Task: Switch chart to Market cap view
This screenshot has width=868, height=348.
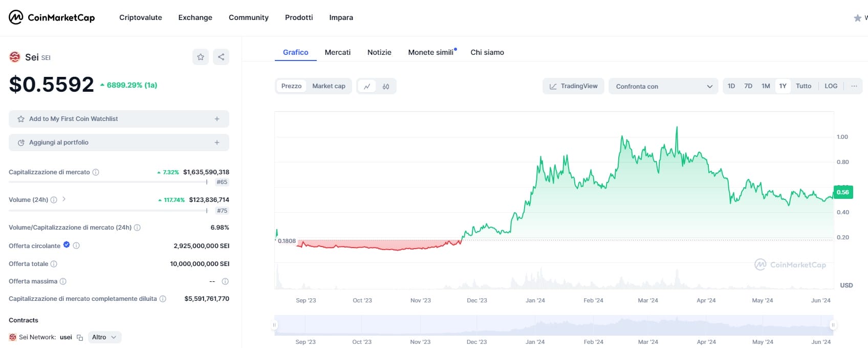Action: coord(329,86)
